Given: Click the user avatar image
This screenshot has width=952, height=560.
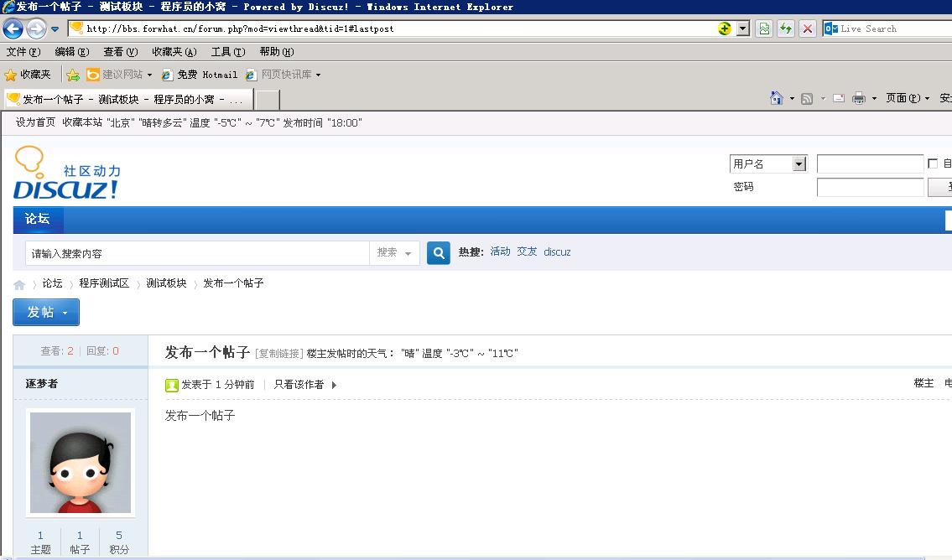Looking at the screenshot, I should (x=81, y=463).
